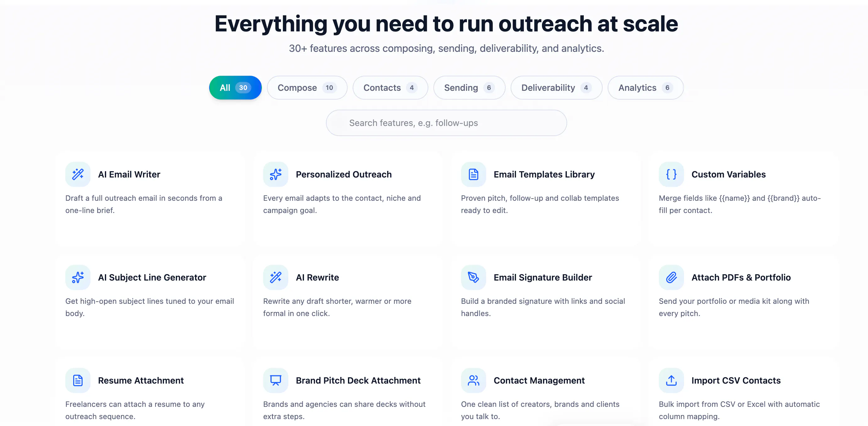Show only Sending features

tap(469, 88)
